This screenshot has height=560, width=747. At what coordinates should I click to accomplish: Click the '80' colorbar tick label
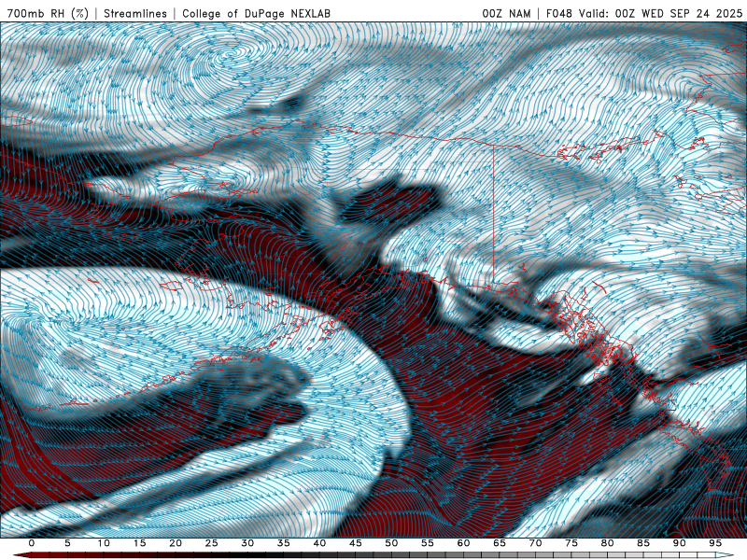[608, 543]
